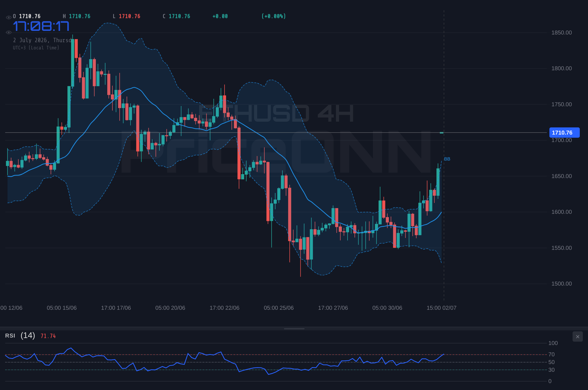Click the 05:00 20/06 time label
Screen dimensions: 588x390
coord(170,308)
